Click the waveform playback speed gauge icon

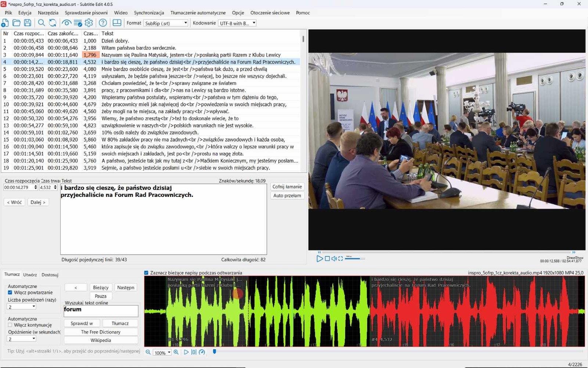pyautogui.click(x=202, y=352)
